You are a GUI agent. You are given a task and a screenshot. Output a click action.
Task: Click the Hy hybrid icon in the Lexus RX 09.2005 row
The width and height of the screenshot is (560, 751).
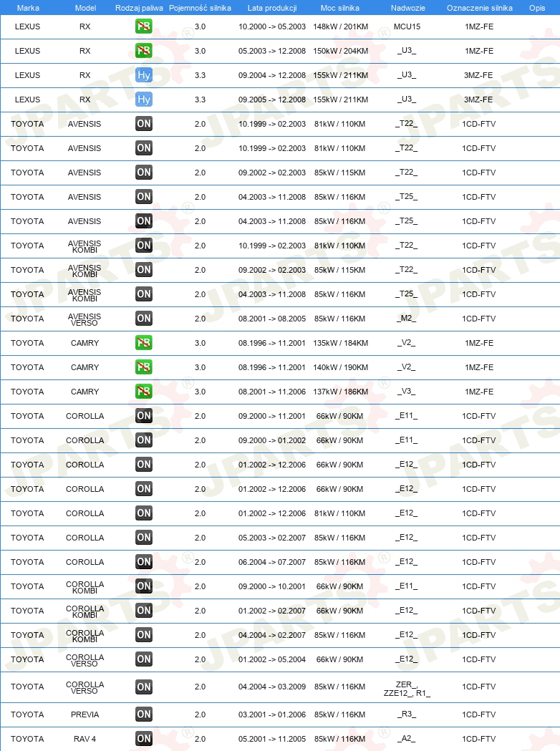(x=144, y=100)
